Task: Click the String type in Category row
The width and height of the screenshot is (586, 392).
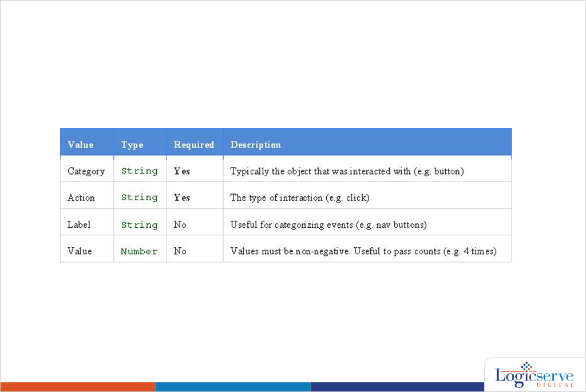Action: click(x=140, y=171)
